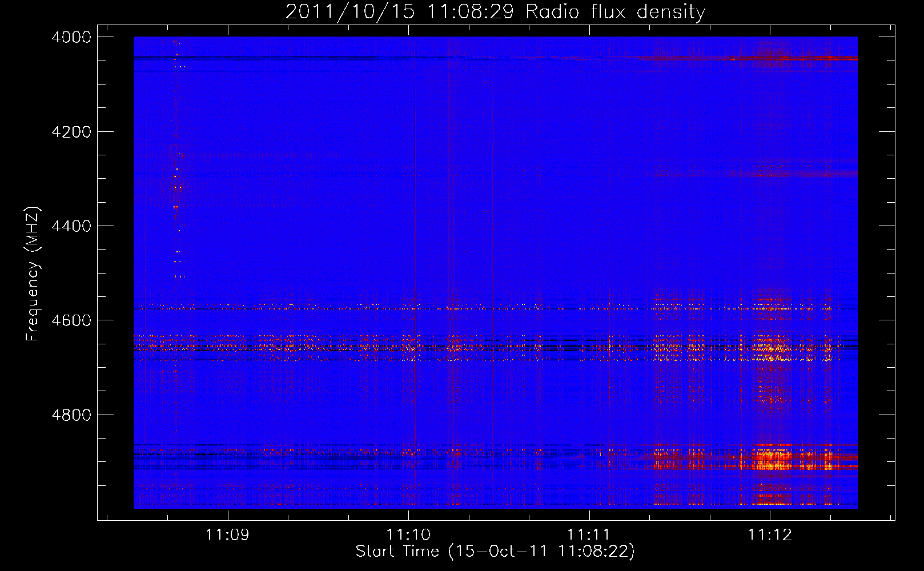Click the 11:10 time tick label
This screenshot has height=571, width=924.
pyautogui.click(x=408, y=535)
